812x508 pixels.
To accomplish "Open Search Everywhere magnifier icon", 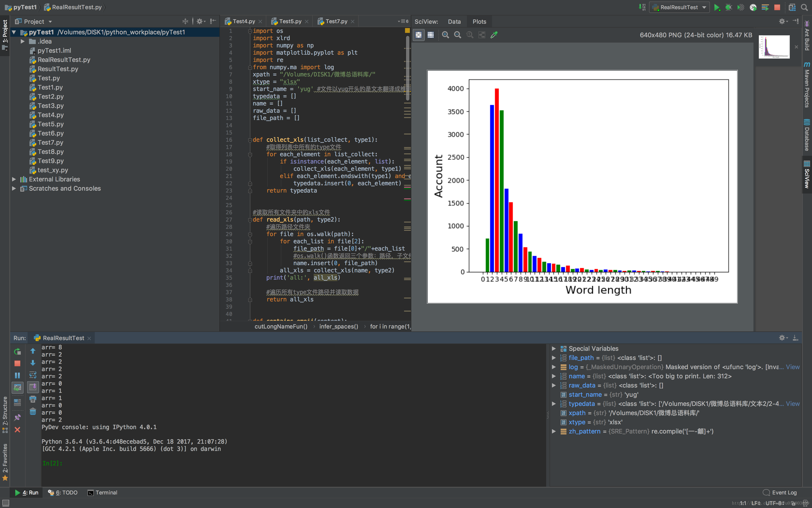I will [804, 7].
